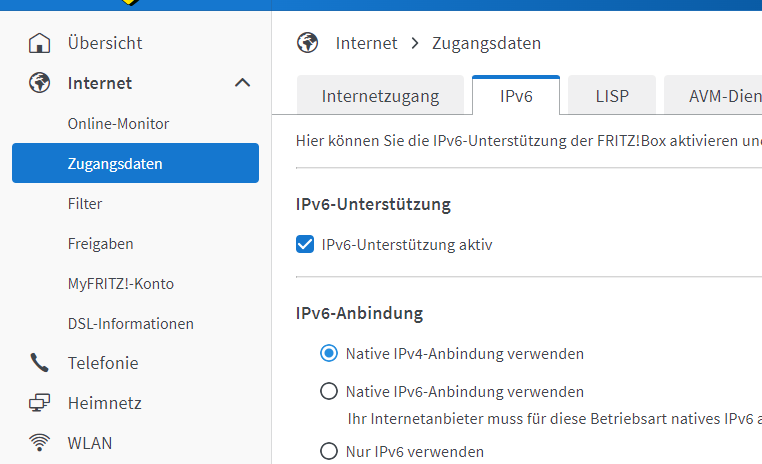Click the monitor icon for Heimnetz
The height and width of the screenshot is (464, 762).
pyautogui.click(x=40, y=403)
